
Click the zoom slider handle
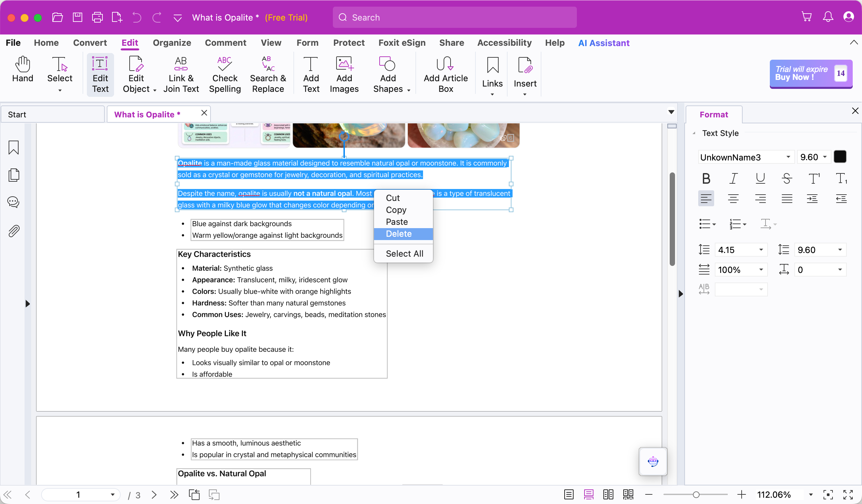tap(696, 495)
